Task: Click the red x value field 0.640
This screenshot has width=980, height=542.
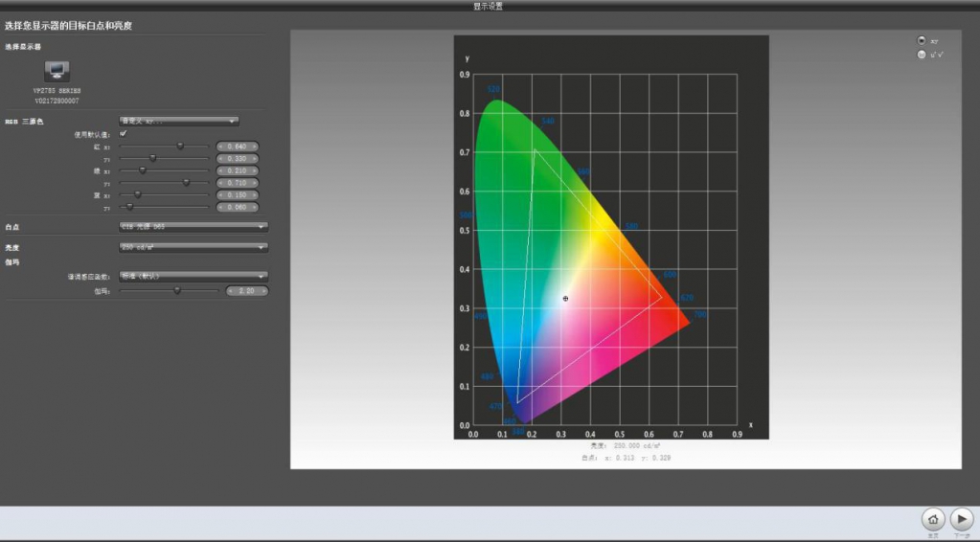Action: point(238,147)
